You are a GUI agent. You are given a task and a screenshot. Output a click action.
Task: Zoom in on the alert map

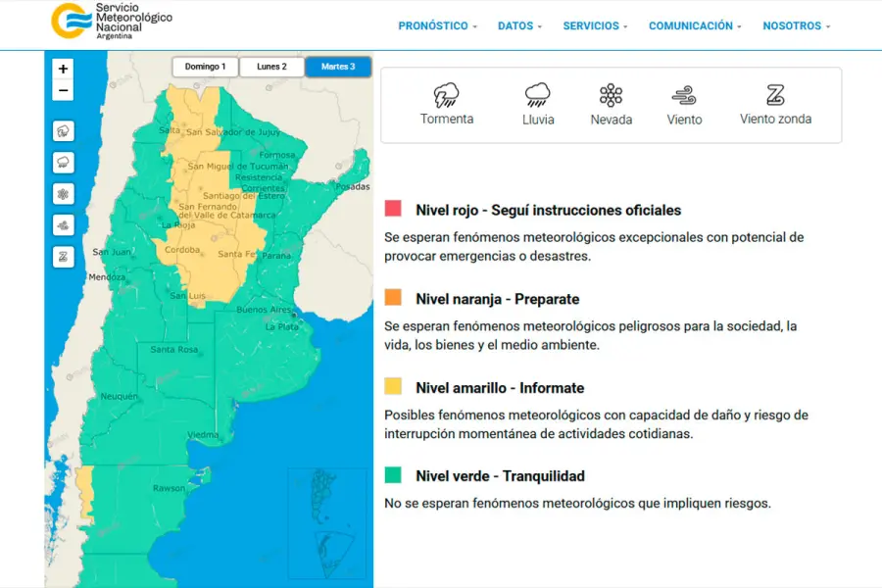coord(64,69)
